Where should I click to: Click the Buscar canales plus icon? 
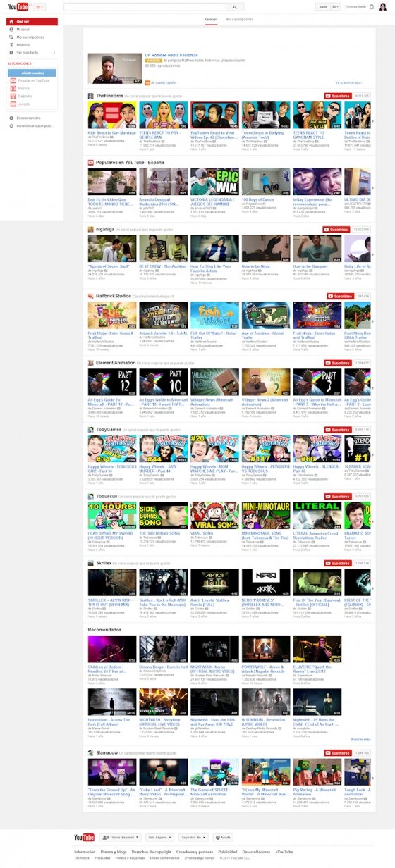(11, 118)
